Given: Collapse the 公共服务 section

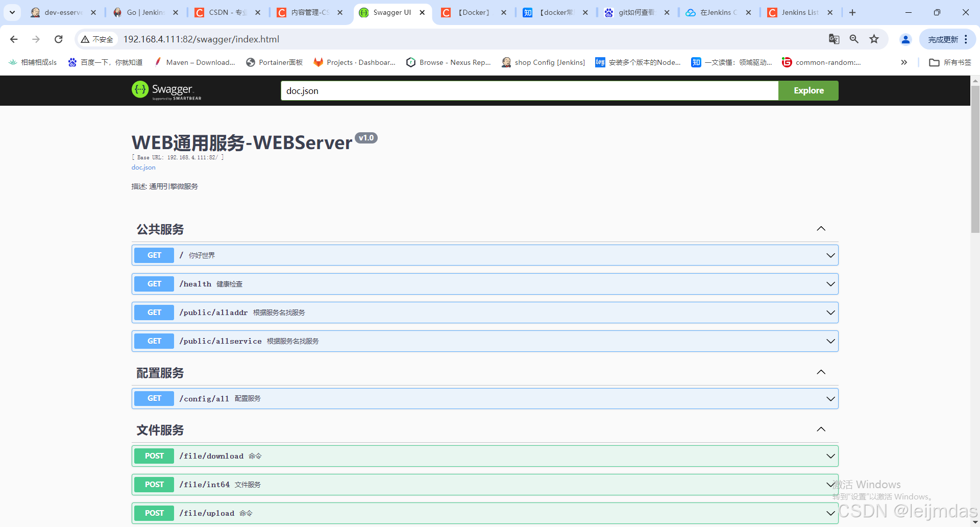Looking at the screenshot, I should [x=821, y=228].
